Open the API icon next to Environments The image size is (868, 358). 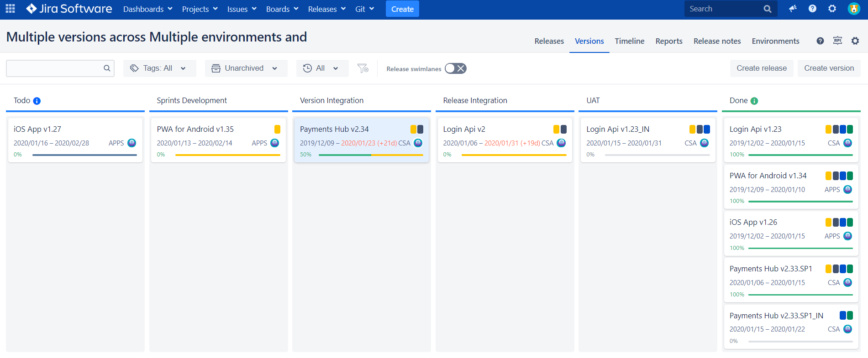pos(837,41)
